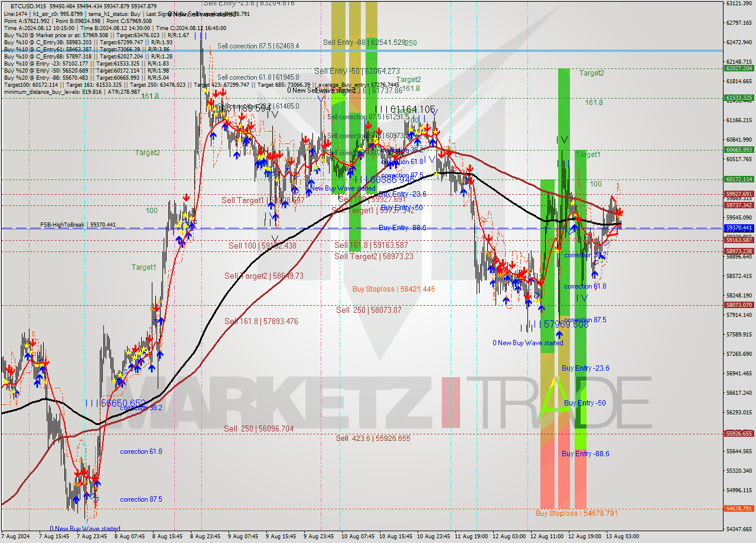Click the '7 Aug 2024' date label
Image resolution: width=756 pixels, height=543 pixels.
pos(16,537)
